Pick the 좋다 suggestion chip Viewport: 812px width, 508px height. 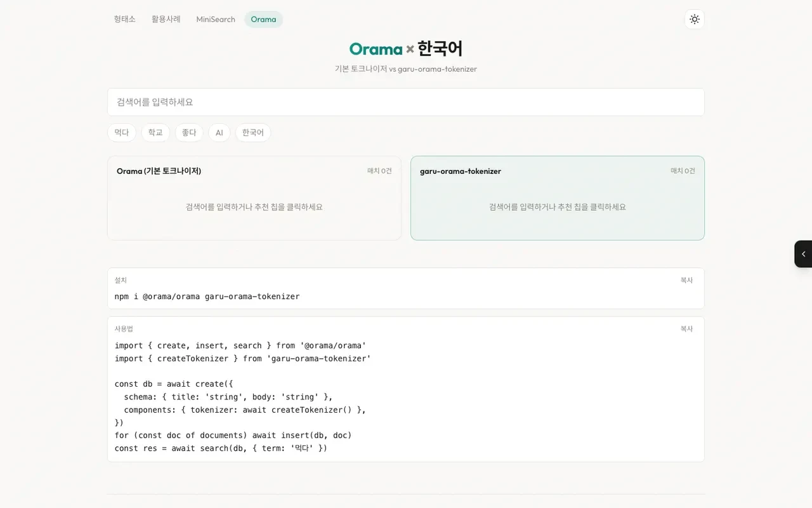[x=189, y=133]
